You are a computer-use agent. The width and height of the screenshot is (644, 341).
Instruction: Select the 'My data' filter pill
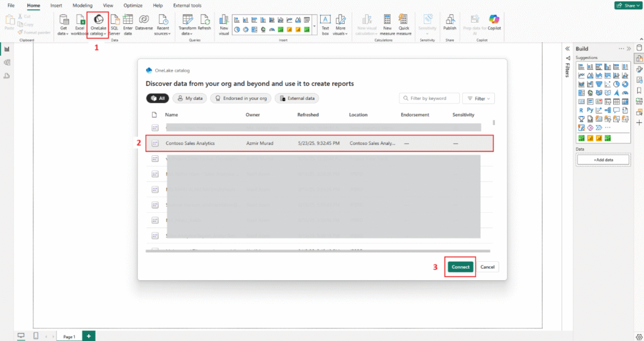189,99
